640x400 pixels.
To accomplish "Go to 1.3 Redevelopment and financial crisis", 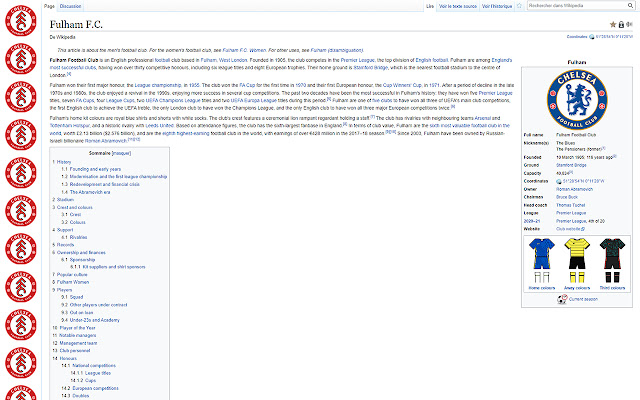I will (100, 184).
